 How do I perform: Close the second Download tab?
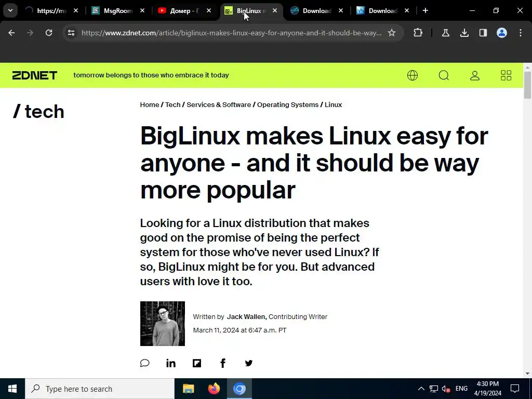406,10
